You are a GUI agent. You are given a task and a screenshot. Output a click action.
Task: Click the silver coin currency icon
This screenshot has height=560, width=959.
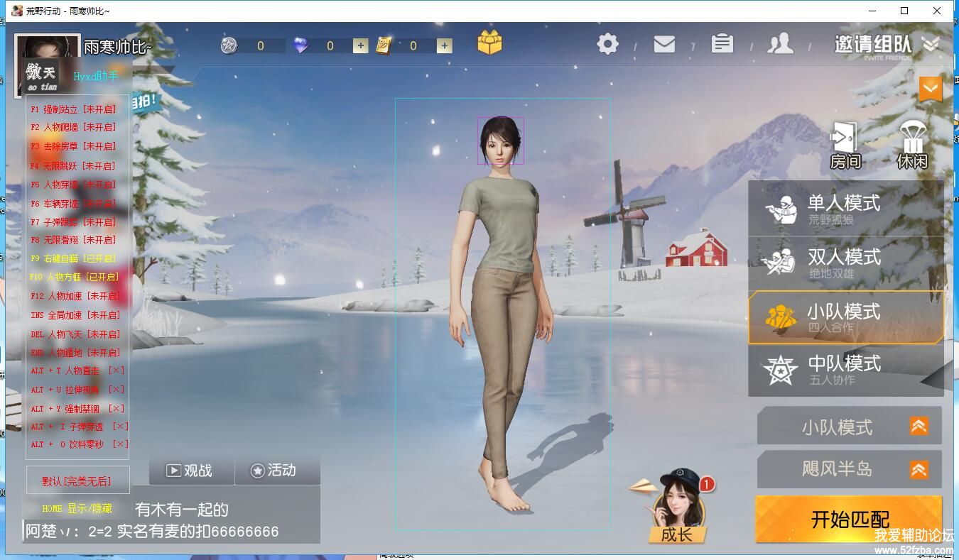click(229, 45)
